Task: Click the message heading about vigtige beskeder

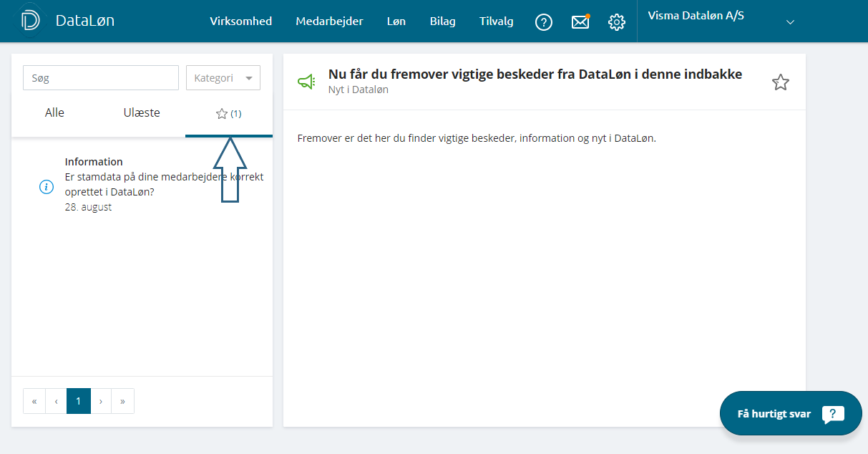Action: tap(535, 74)
